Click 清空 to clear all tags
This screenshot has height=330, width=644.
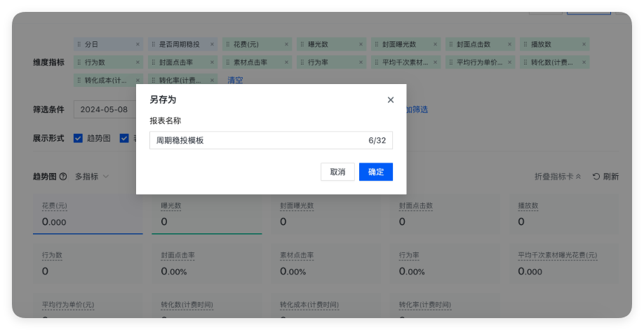tap(235, 81)
